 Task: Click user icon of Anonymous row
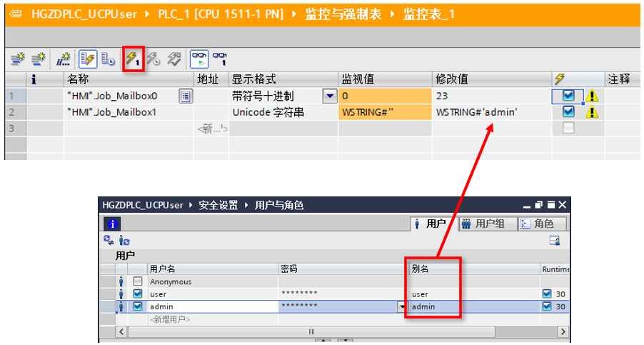click(121, 281)
